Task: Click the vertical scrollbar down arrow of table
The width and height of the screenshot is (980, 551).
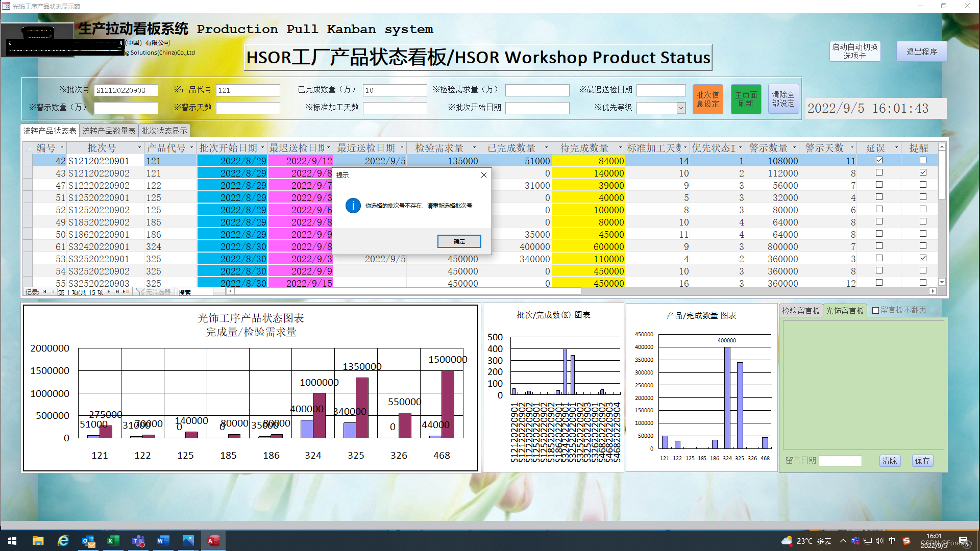Action: [x=942, y=282]
